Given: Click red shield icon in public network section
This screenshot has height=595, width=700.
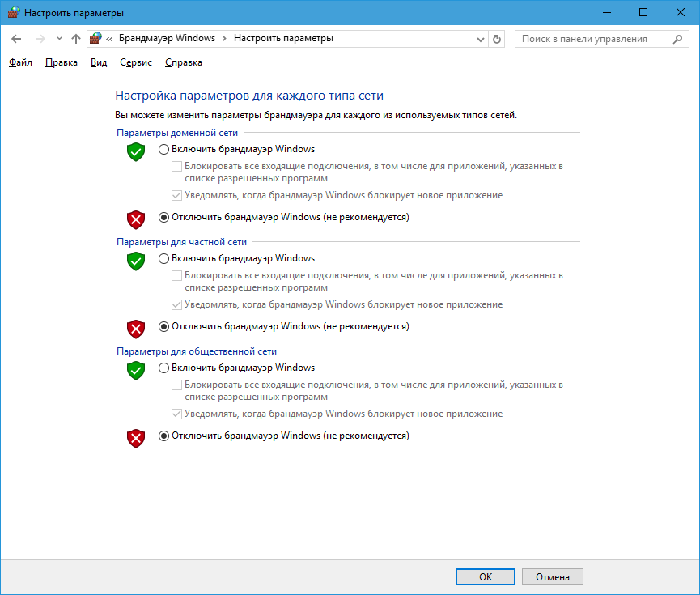Looking at the screenshot, I should 136,438.
